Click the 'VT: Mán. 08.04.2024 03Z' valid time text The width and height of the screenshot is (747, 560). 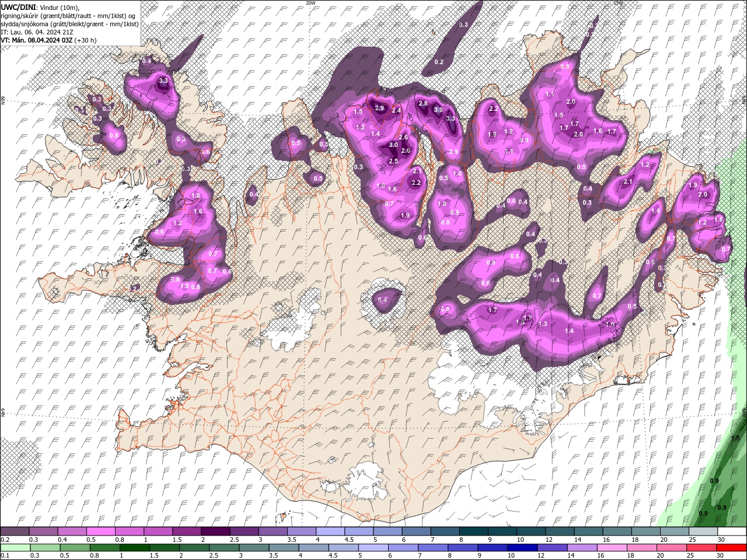click(36, 40)
